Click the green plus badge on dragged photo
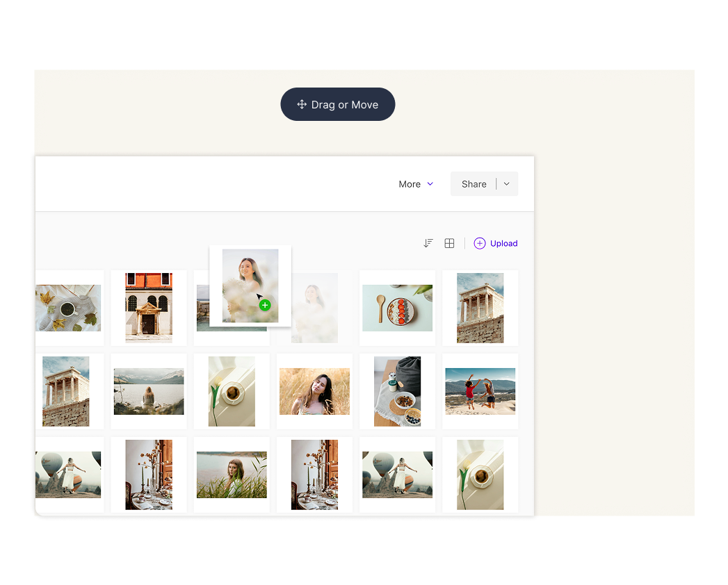 pos(265,305)
